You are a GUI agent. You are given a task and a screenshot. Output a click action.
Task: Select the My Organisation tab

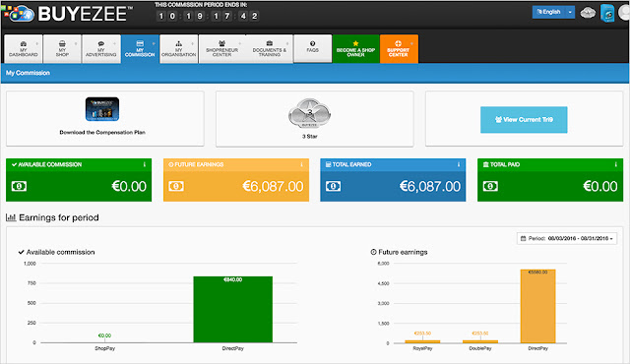tap(179, 48)
